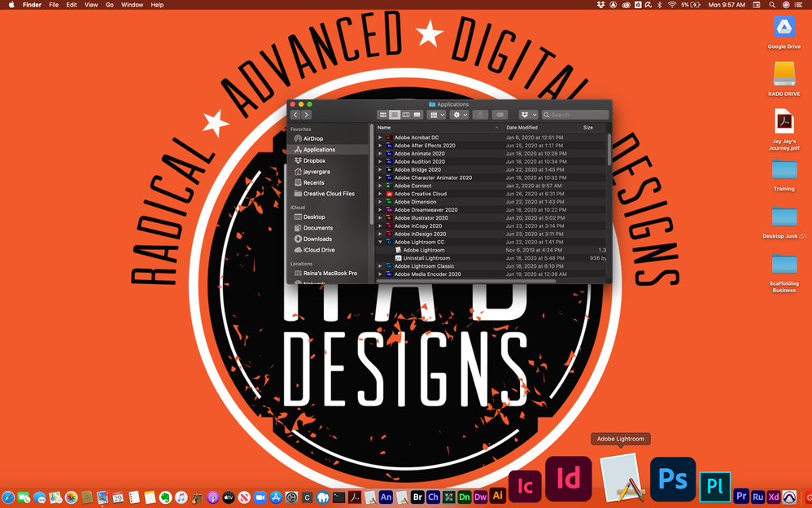This screenshot has height=508, width=812.
Task: Open the View menu
Action: 91,5
